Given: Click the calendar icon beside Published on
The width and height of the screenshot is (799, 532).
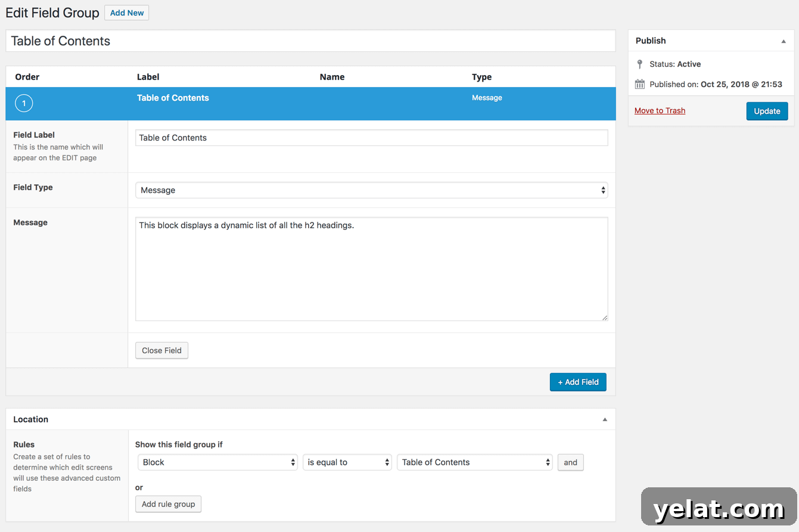Looking at the screenshot, I should 640,84.
